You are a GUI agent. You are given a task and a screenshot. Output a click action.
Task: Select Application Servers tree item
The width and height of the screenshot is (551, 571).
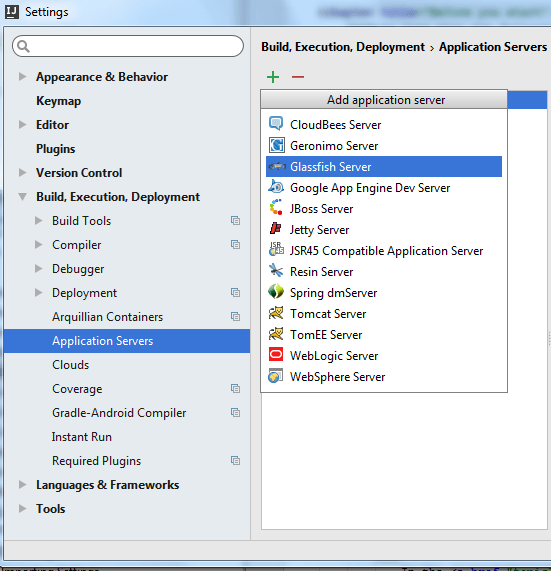127,341
